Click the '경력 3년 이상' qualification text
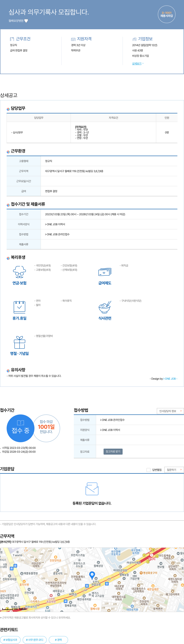Viewport: 184px width, 644px height. click(x=78, y=45)
